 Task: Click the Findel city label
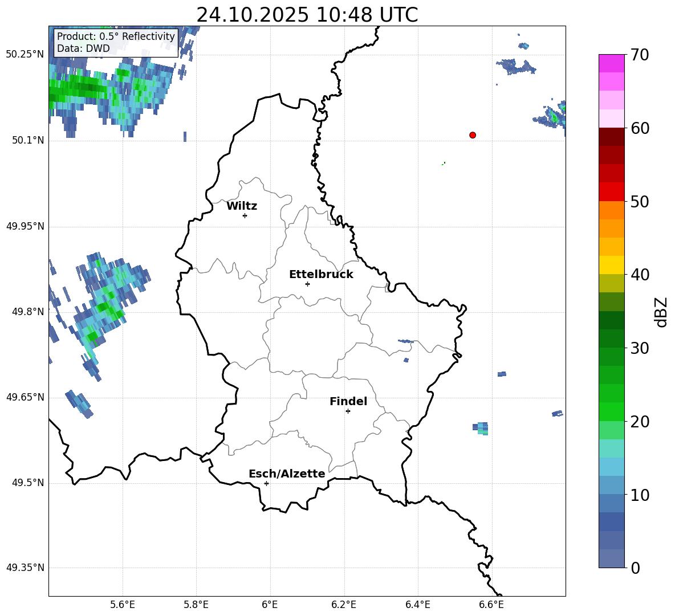point(348,401)
